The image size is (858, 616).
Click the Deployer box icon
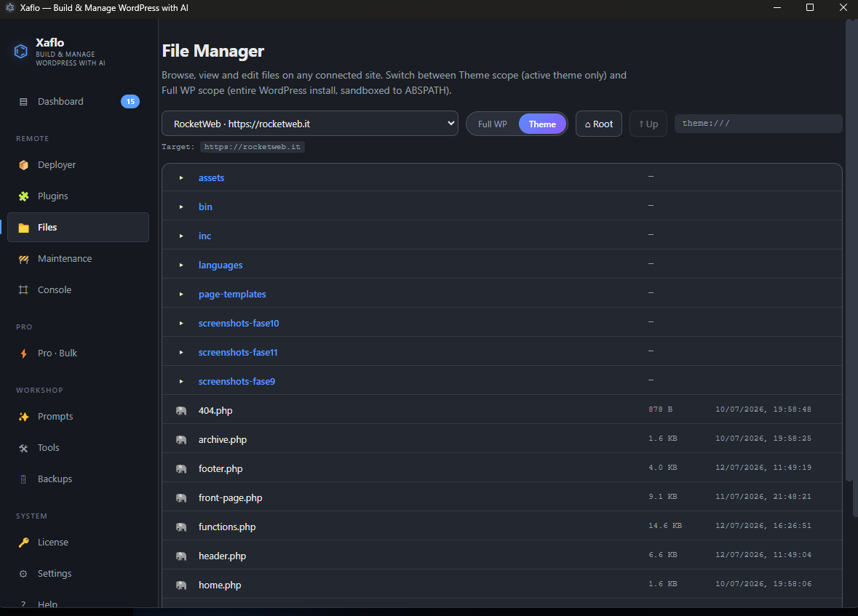pyautogui.click(x=23, y=165)
